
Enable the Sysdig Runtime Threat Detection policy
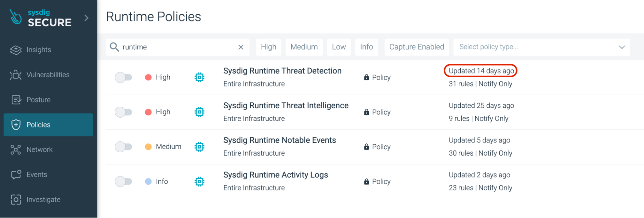pyautogui.click(x=123, y=77)
